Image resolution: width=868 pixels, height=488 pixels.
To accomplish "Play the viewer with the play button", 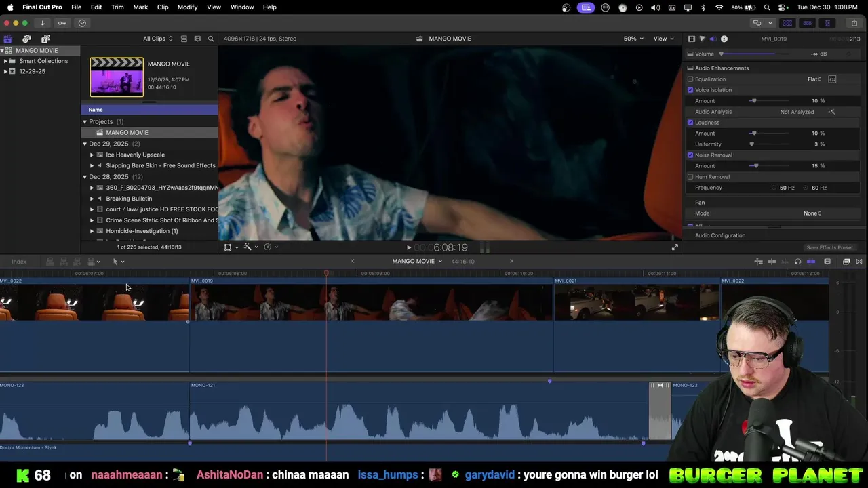I will (408, 248).
